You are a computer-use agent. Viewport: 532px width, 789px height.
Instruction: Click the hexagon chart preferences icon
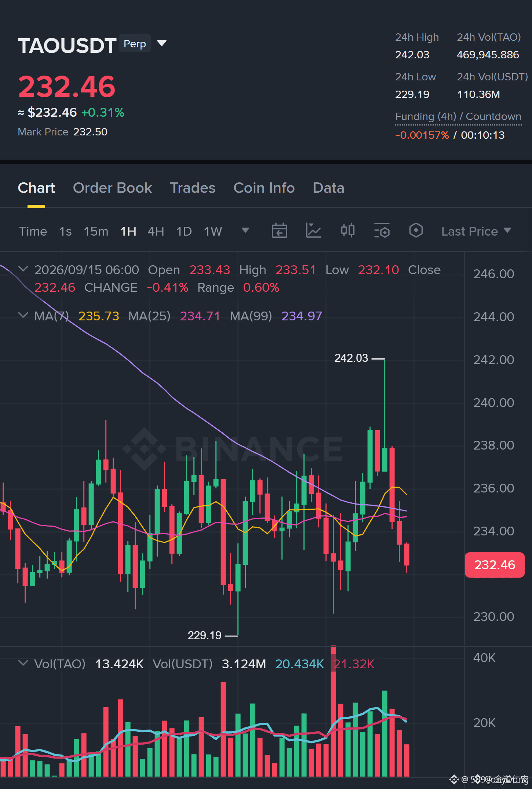click(x=416, y=230)
